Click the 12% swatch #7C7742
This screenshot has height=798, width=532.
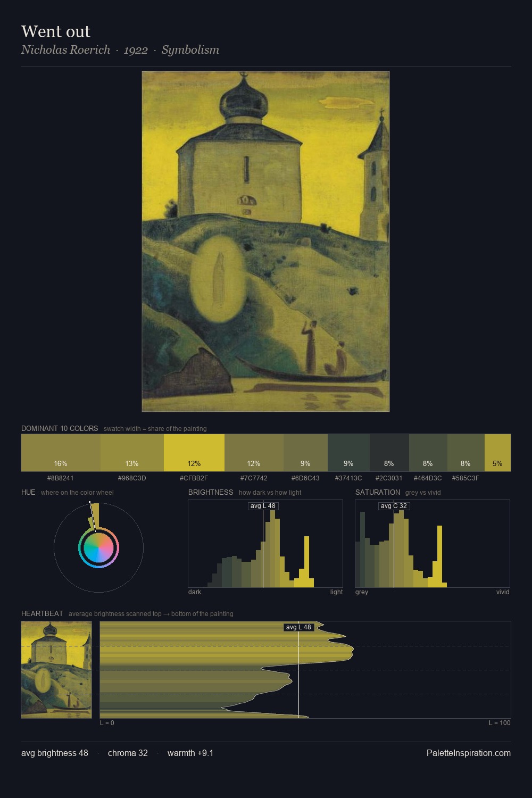pos(254,453)
